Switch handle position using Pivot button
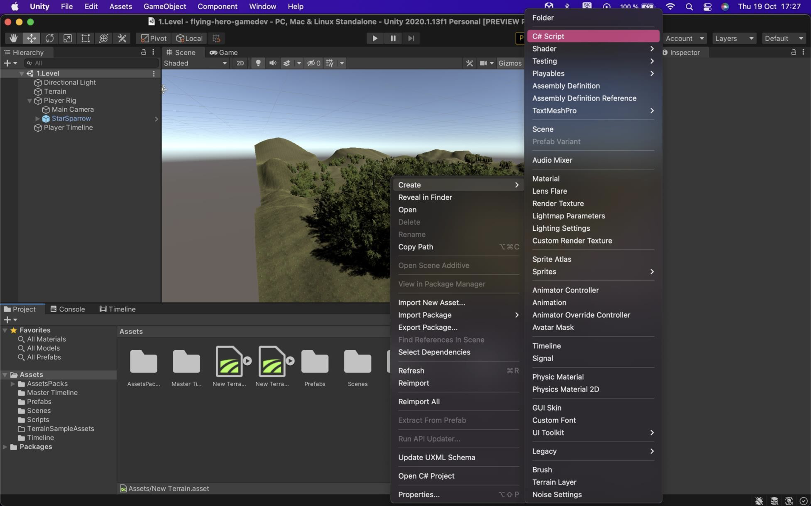Viewport: 812px width, 506px height. click(154, 38)
